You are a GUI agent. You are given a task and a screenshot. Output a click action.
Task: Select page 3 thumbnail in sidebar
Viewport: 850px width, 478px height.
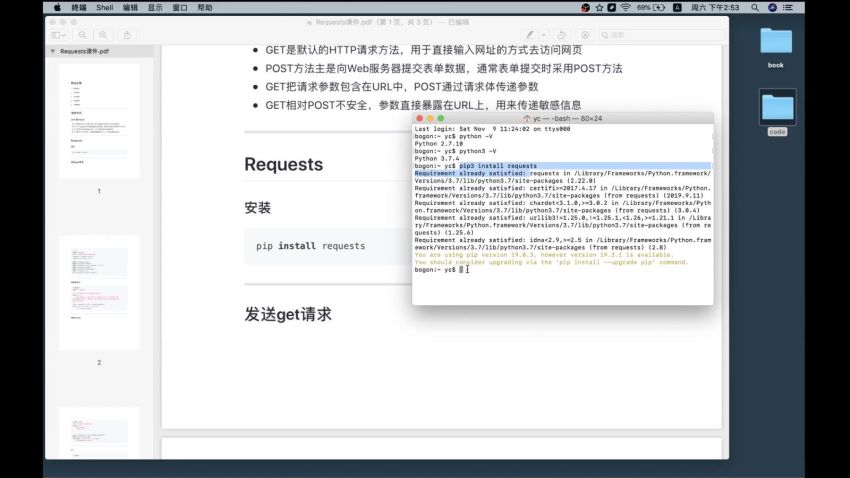coord(99,432)
